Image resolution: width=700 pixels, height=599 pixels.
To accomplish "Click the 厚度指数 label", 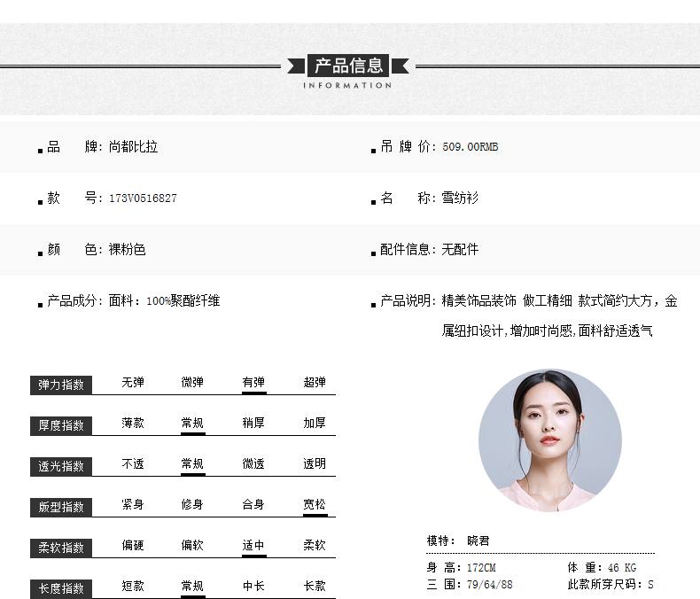I will coord(61,426).
